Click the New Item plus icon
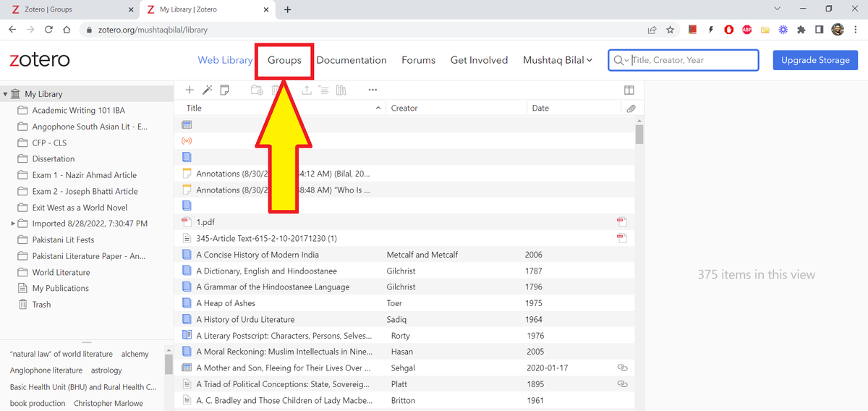The width and height of the screenshot is (868, 411). click(190, 90)
